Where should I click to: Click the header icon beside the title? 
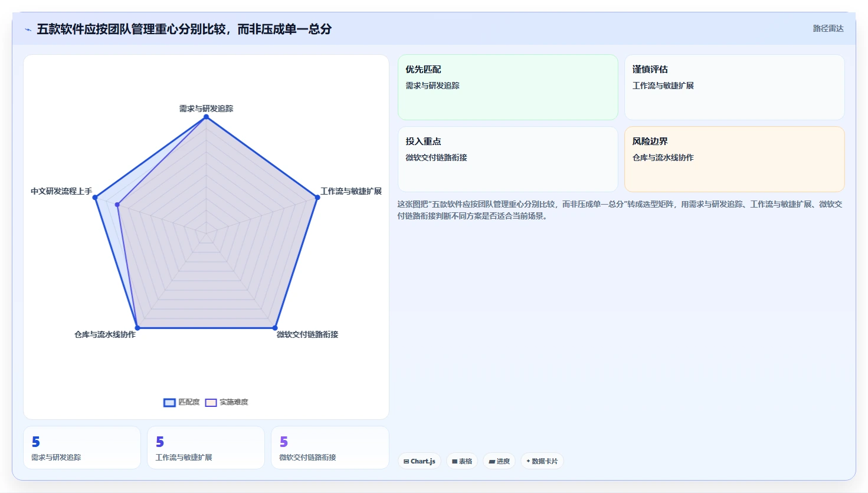(28, 29)
